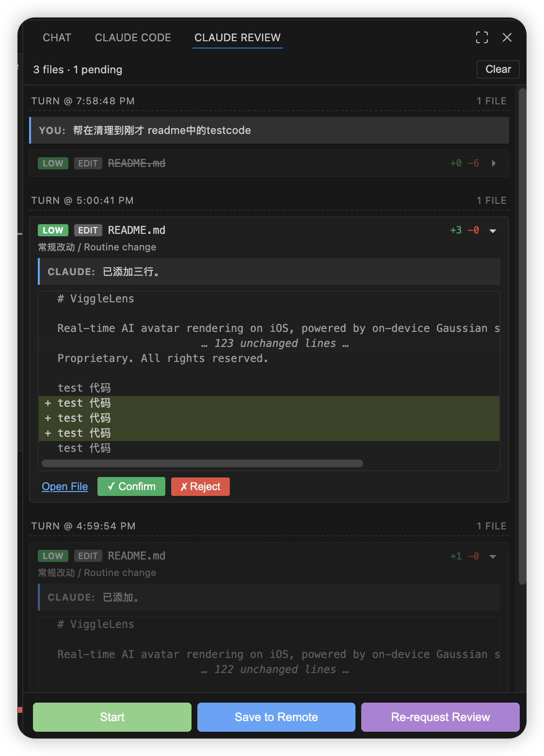Click the YOU message about readme testcode
Image resolution: width=544 pixels, height=756 pixels.
point(269,130)
